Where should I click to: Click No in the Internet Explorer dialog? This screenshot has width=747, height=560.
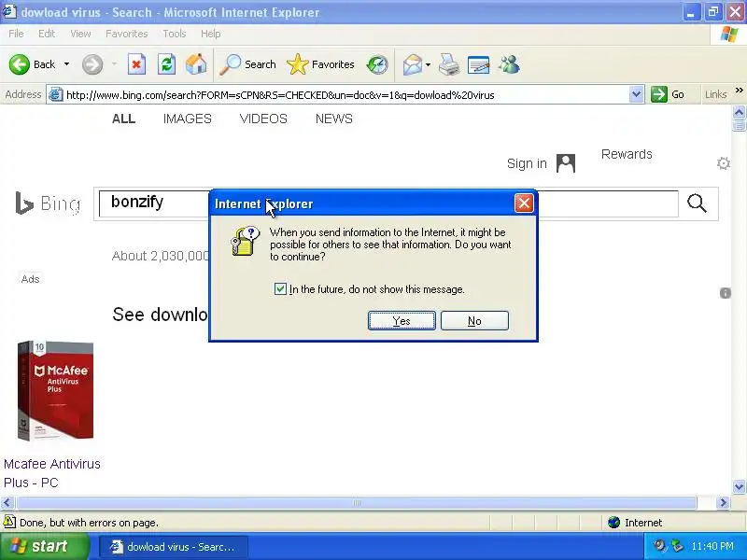(x=474, y=320)
